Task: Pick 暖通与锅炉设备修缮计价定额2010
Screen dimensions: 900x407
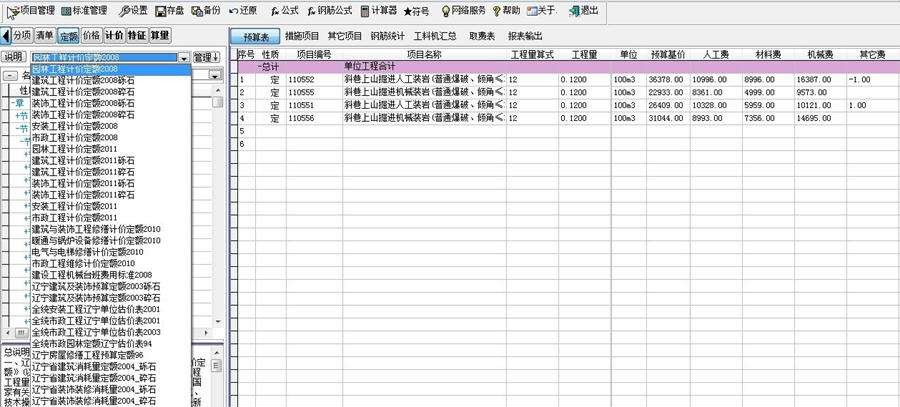Action: (x=96, y=241)
